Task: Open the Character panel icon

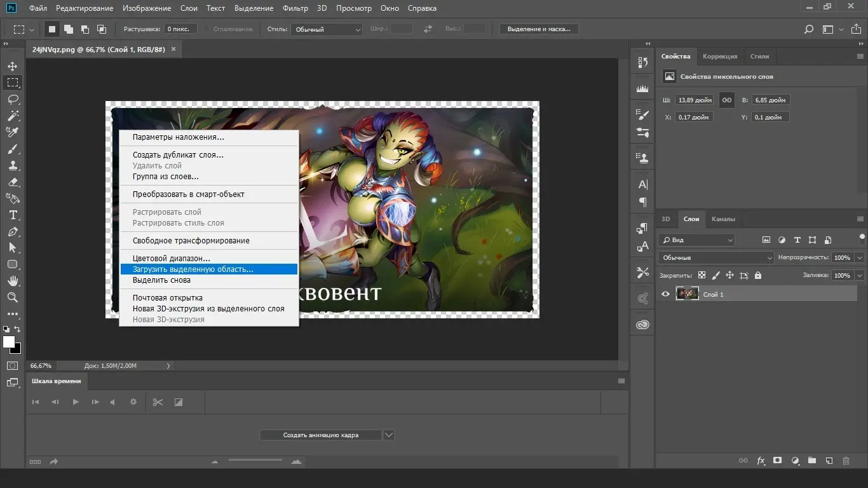Action: (642, 184)
